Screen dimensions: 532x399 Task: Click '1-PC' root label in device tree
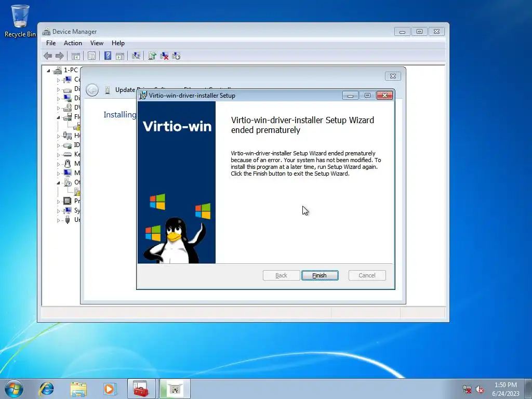pyautogui.click(x=71, y=70)
